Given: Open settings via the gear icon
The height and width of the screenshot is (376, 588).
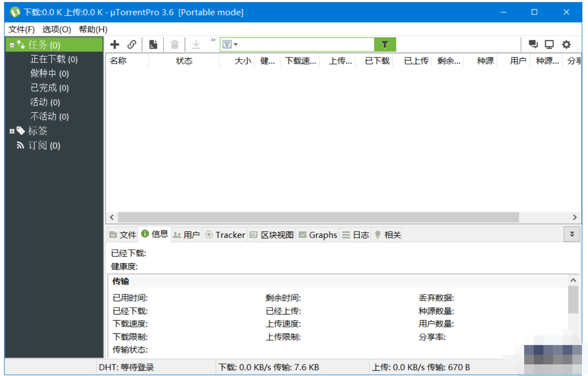Looking at the screenshot, I should click(x=566, y=44).
